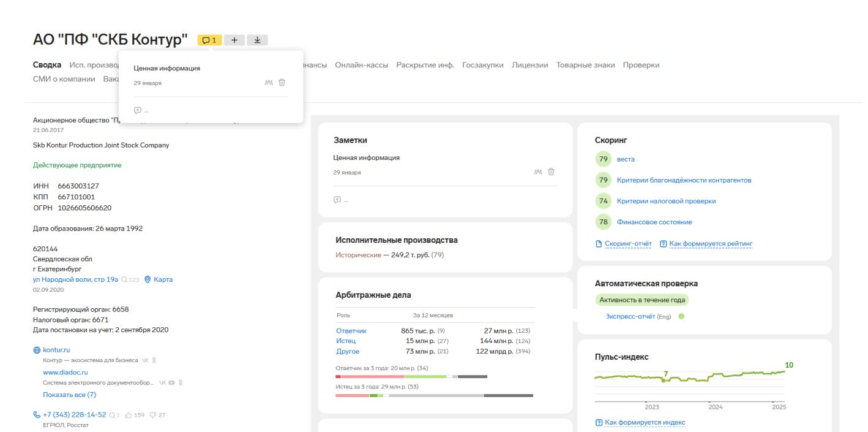Click the yellow notes counter button
The width and height of the screenshot is (868, 432).
tap(209, 40)
